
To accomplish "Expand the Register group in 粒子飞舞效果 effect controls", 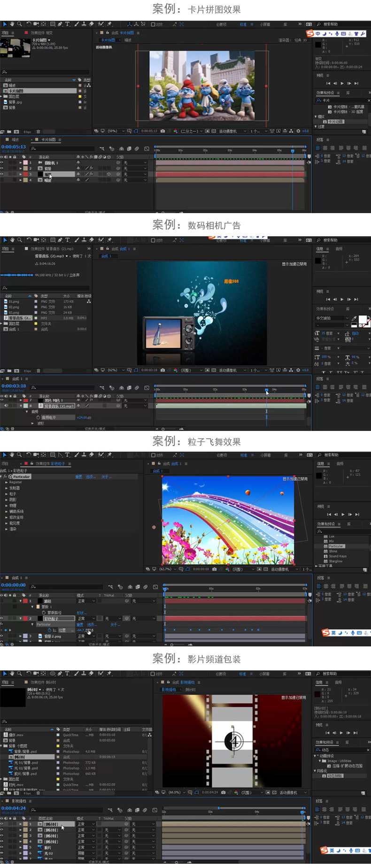I will 7,482.
